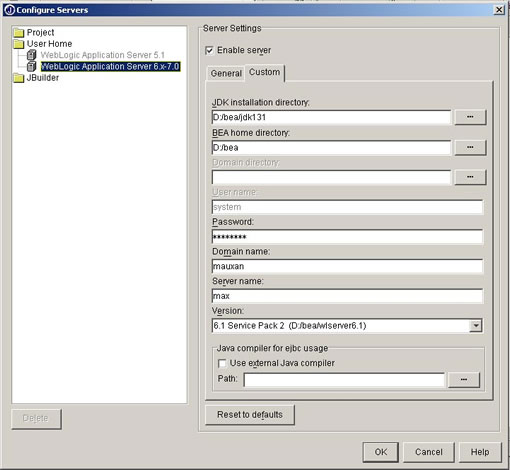Browse for JDK installation directory
This screenshot has width=510, height=470.
coord(470,117)
